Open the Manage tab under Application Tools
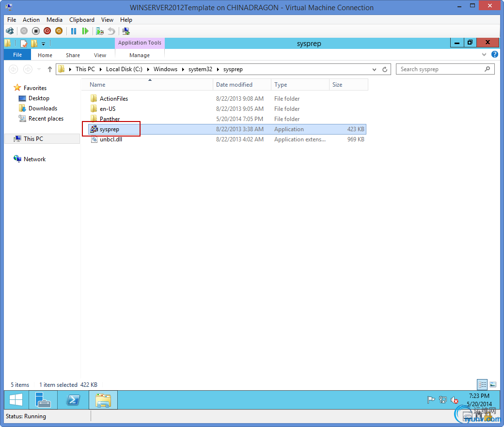Screen dimensions: 504x427 point(140,55)
